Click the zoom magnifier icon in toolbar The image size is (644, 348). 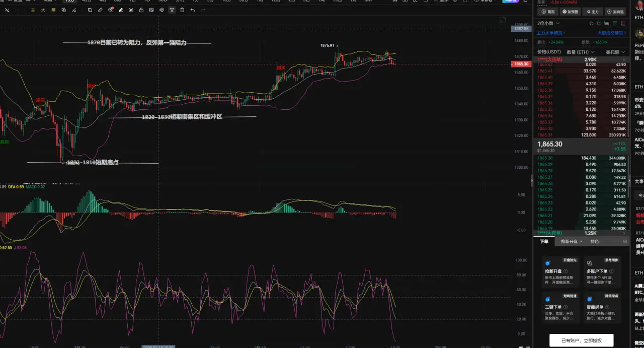[110, 10]
